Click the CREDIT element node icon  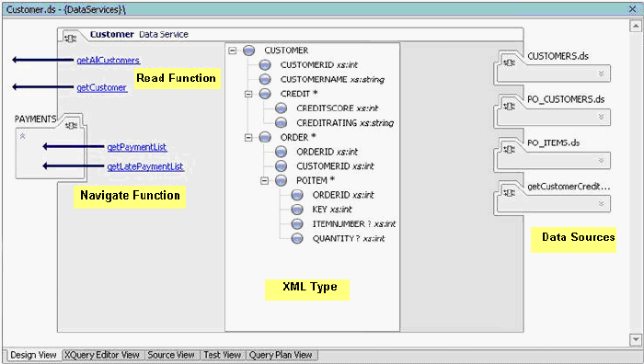[x=265, y=94]
